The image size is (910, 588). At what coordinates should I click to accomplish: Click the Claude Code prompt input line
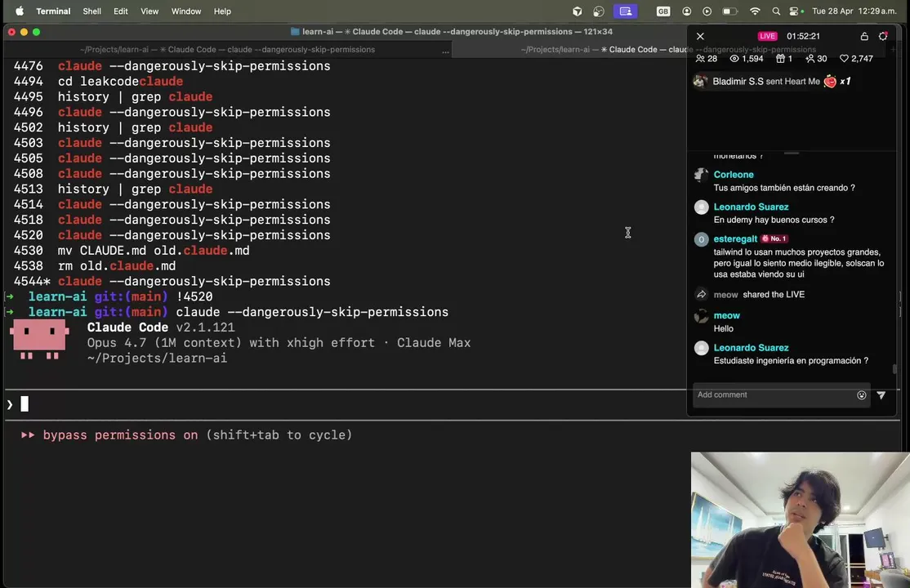[345, 404]
